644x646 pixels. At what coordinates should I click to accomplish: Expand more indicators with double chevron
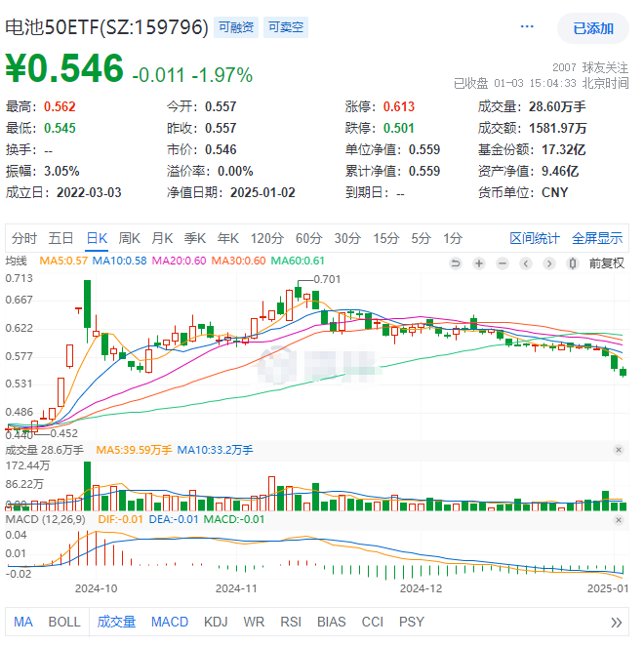click(x=616, y=623)
